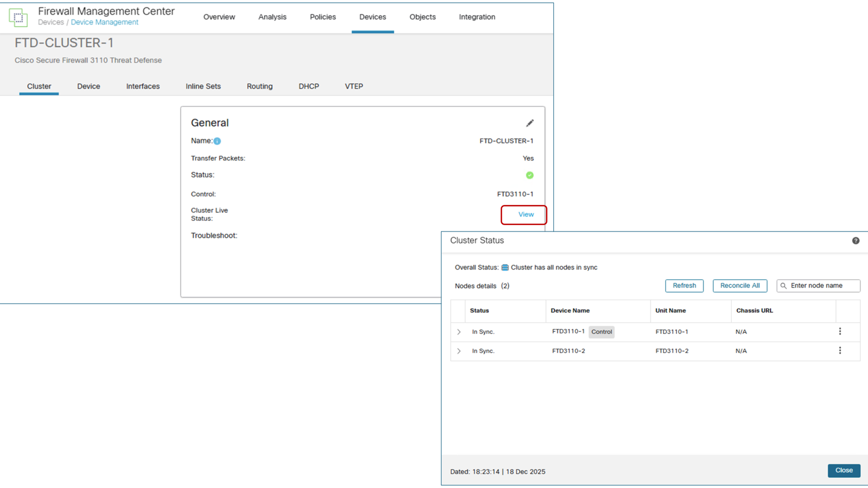Click Cisco Secure Firewall 3110 Threat Defense subtitle
Image resolution: width=868 pixels, height=488 pixels.
point(88,60)
